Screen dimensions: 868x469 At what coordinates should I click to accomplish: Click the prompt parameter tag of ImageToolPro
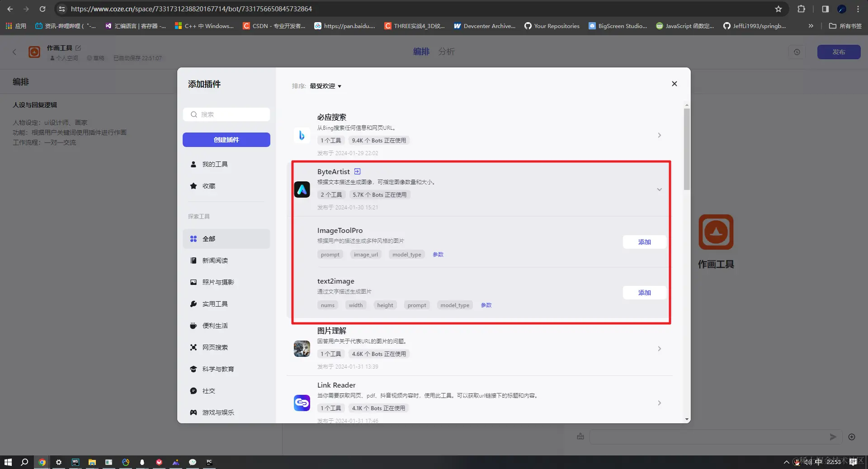pyautogui.click(x=330, y=255)
